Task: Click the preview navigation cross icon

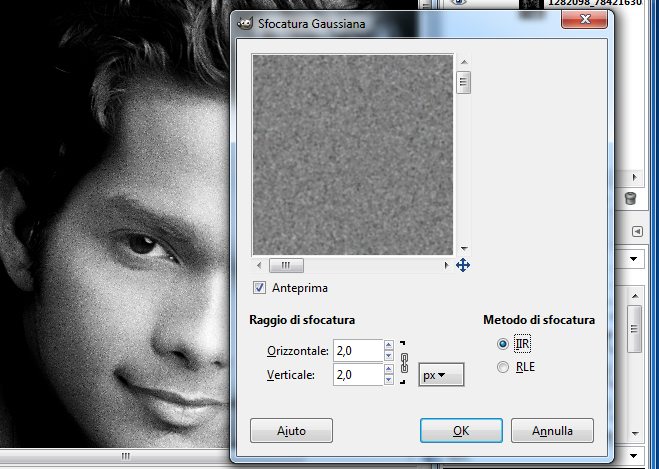Action: coord(463,265)
